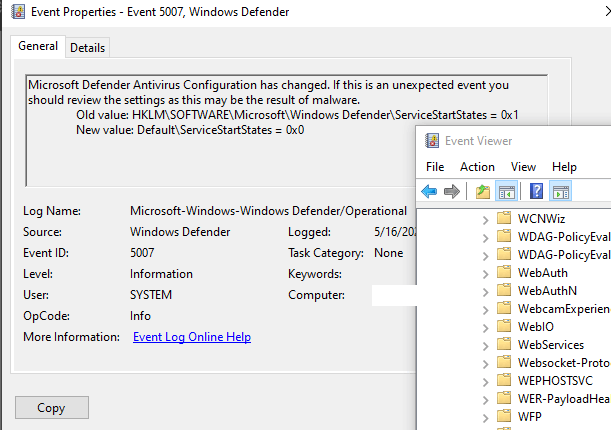Viewport: 611px width, 430px height.
Task: Expand the Websocket-Protocol tree node
Action: point(485,364)
